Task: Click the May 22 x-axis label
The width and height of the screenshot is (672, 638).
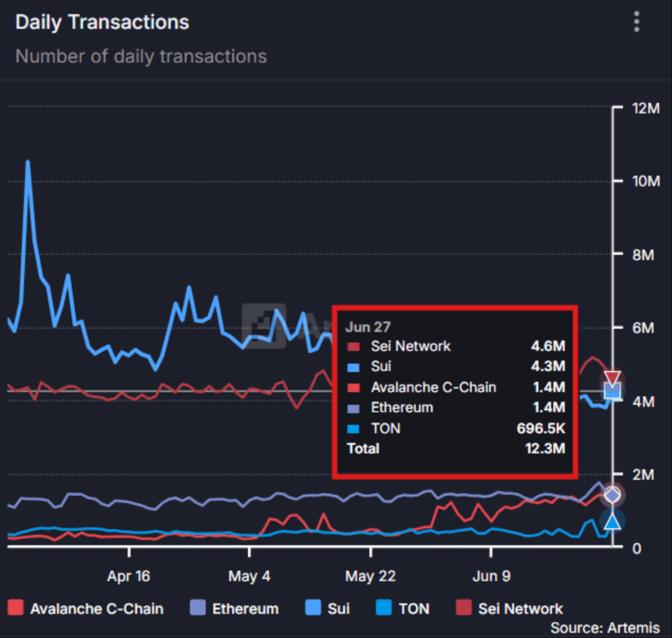Action: coord(370,576)
